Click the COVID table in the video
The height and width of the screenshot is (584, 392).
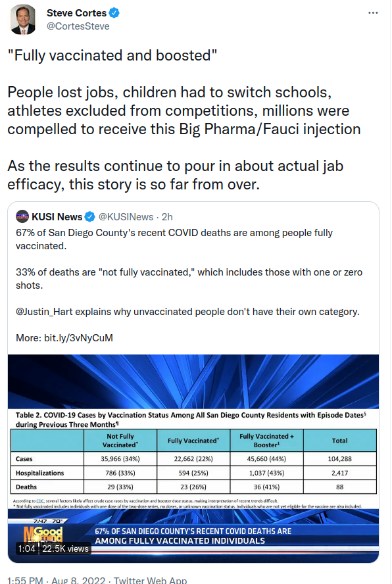[193, 460]
